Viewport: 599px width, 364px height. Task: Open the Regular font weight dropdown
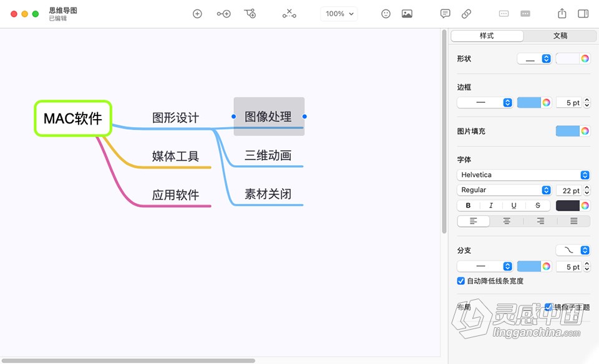[x=504, y=189]
